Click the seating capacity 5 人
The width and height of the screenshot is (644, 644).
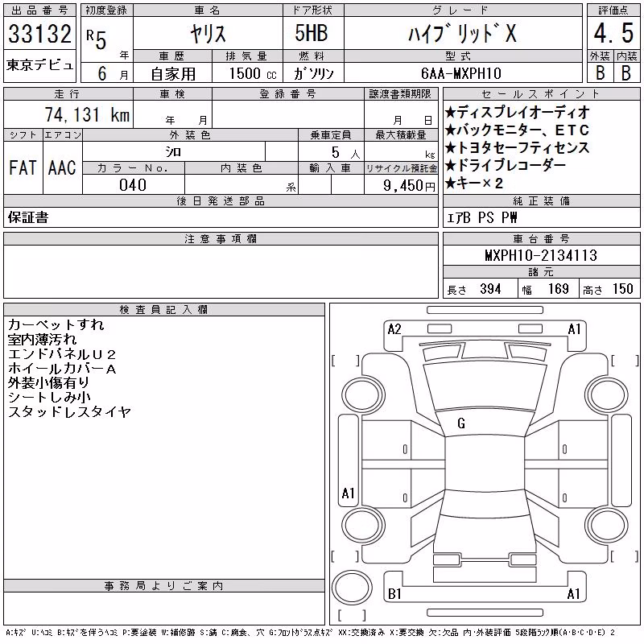(345, 152)
